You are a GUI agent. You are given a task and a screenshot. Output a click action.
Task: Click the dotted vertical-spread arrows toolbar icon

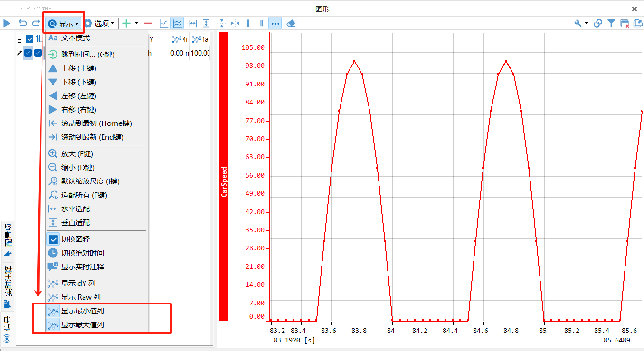(x=221, y=23)
